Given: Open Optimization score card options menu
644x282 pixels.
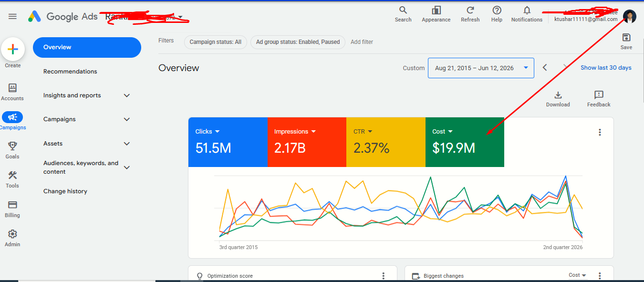Looking at the screenshot, I should [383, 276].
